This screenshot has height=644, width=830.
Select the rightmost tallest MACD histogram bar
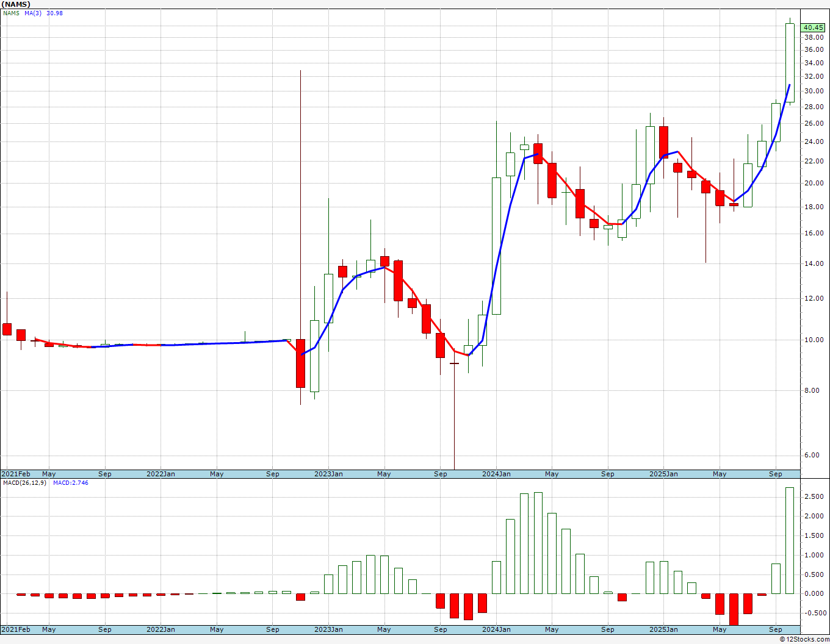(790, 540)
